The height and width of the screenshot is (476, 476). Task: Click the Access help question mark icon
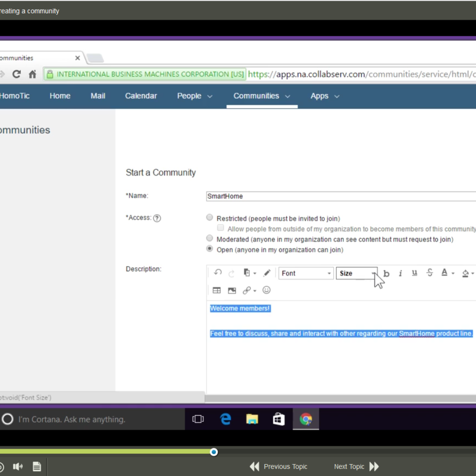coord(157,218)
